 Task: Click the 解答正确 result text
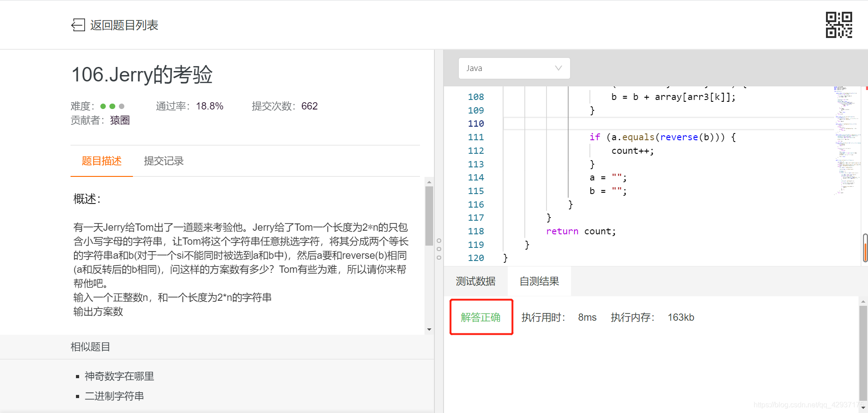pyautogui.click(x=481, y=318)
